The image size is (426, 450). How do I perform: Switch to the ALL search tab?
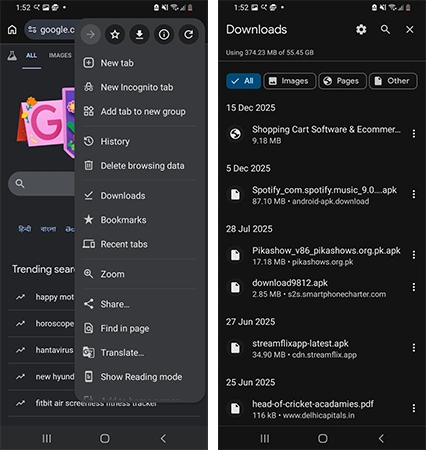tap(32, 56)
